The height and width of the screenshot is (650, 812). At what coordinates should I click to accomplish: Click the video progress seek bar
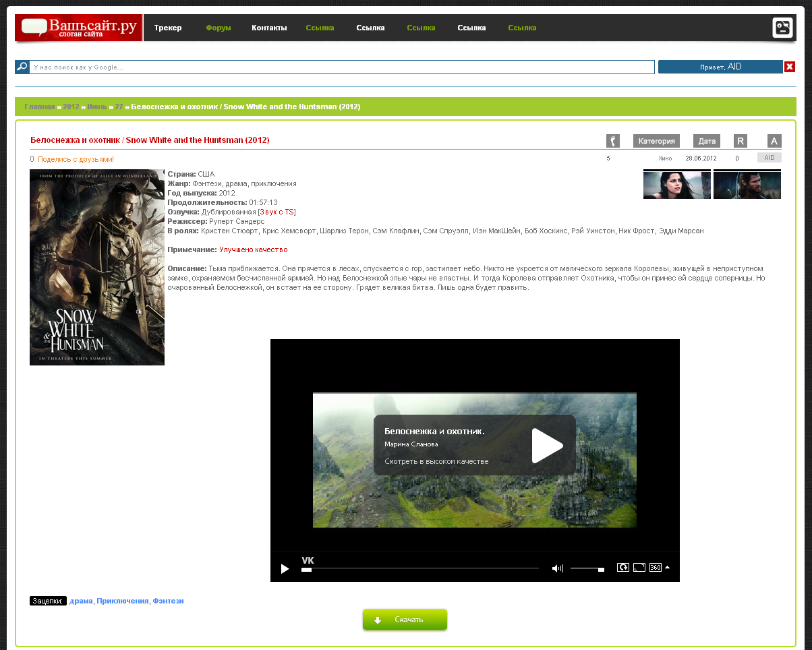[419, 568]
